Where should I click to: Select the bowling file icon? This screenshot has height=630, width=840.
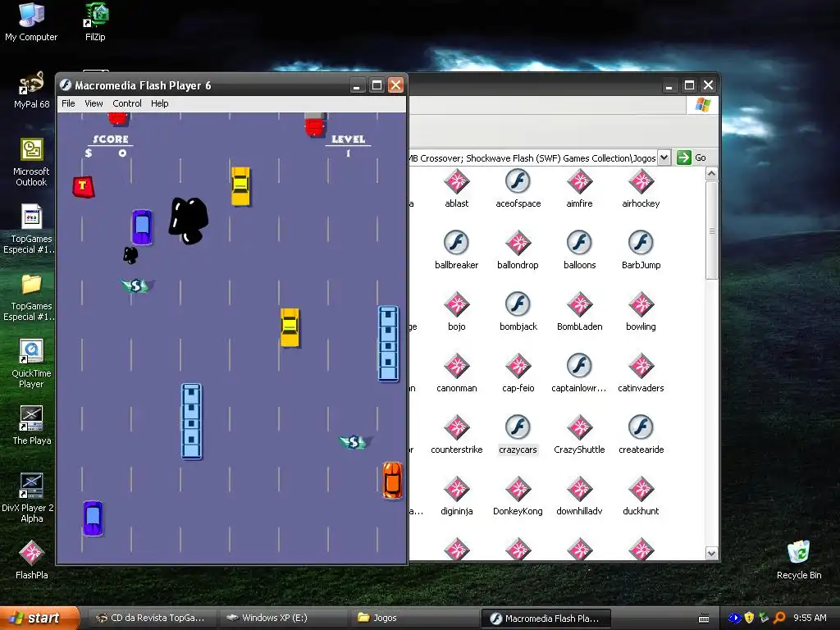[641, 305]
